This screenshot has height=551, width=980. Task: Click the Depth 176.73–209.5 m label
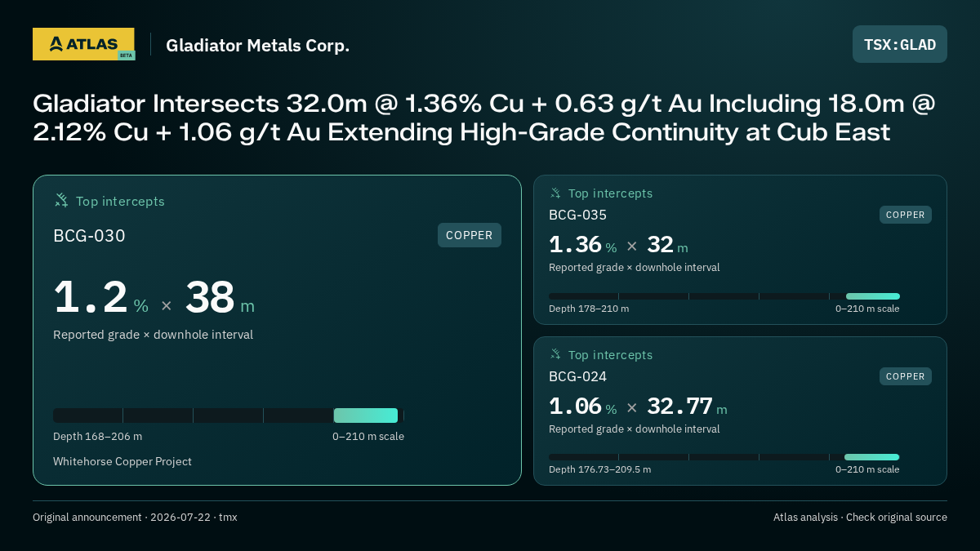[x=599, y=469]
